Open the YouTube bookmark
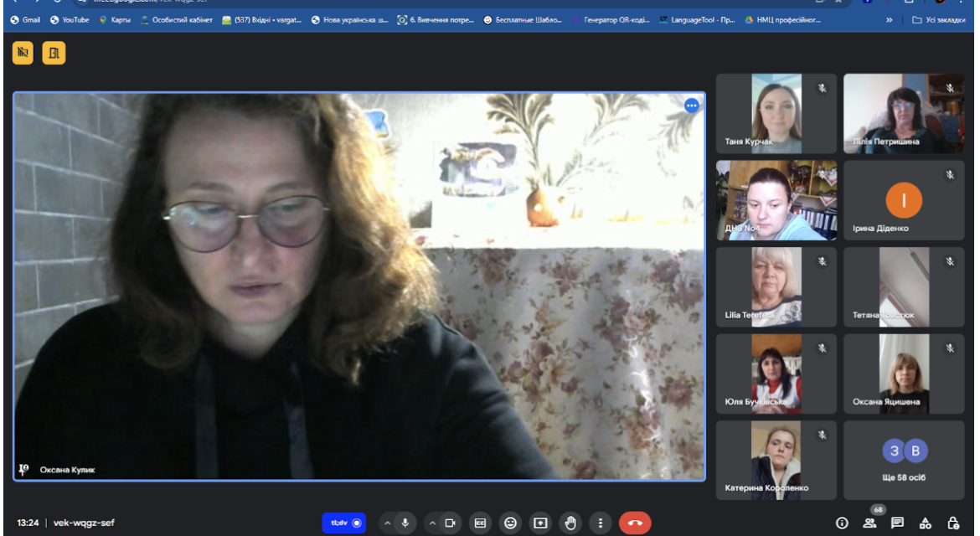Screen dimensions: 980x536 click(70, 20)
